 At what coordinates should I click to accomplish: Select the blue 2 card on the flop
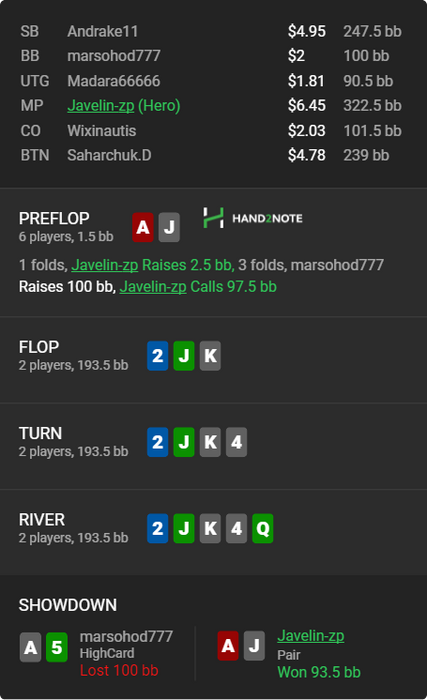tap(158, 356)
